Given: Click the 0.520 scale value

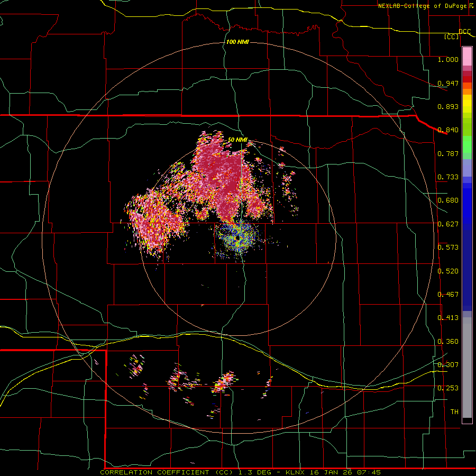Looking at the screenshot, I should pos(448,271).
